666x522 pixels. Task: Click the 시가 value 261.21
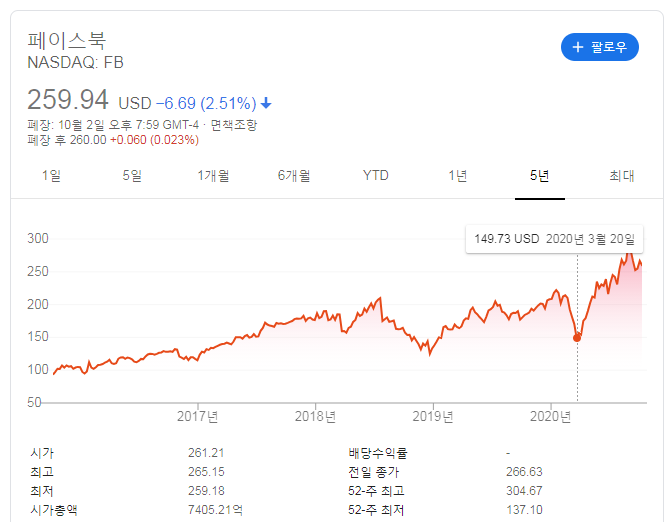pos(206,453)
